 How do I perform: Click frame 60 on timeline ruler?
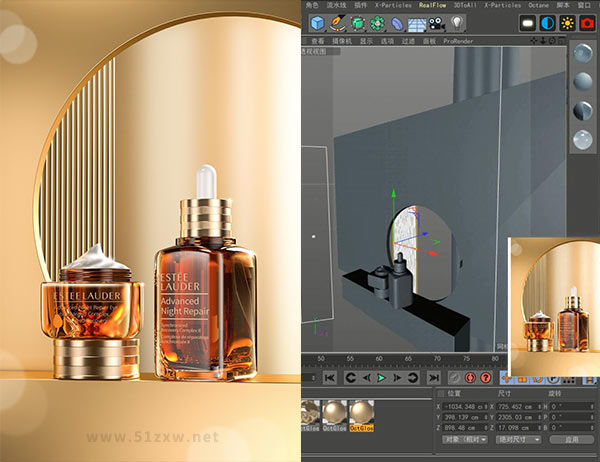pos(379,358)
